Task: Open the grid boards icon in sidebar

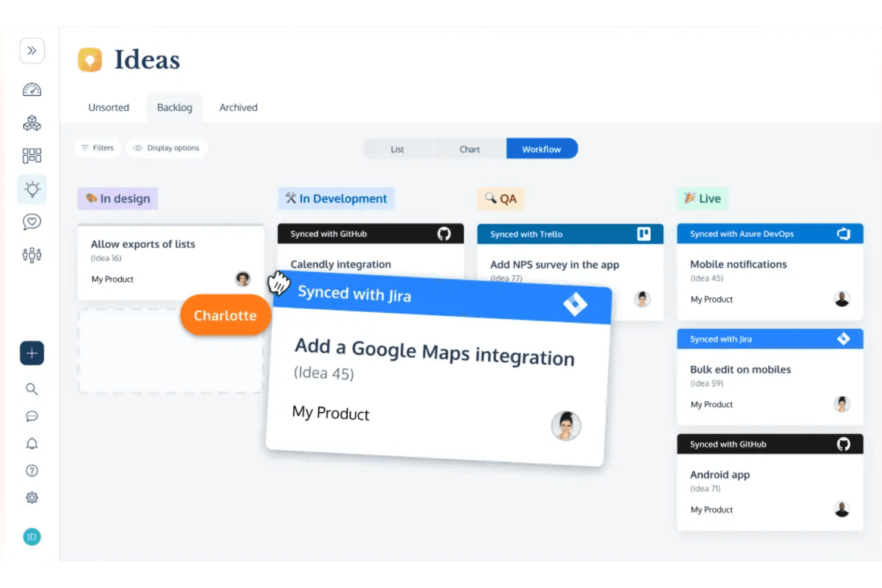Action: pyautogui.click(x=32, y=156)
